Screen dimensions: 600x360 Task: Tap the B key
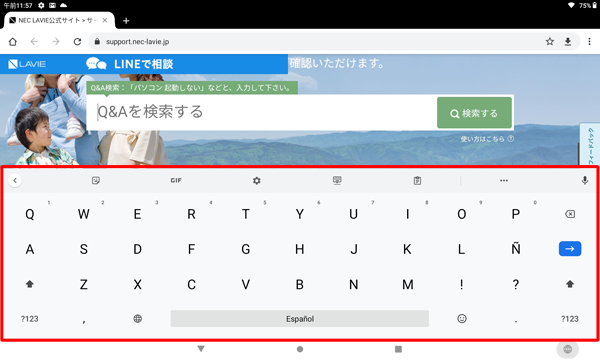coord(300,284)
